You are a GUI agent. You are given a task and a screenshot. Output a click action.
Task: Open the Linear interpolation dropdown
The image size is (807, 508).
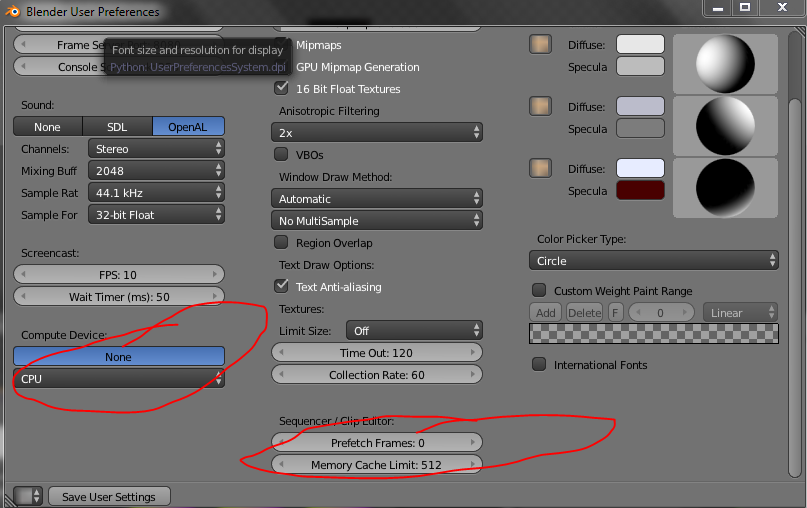click(741, 312)
